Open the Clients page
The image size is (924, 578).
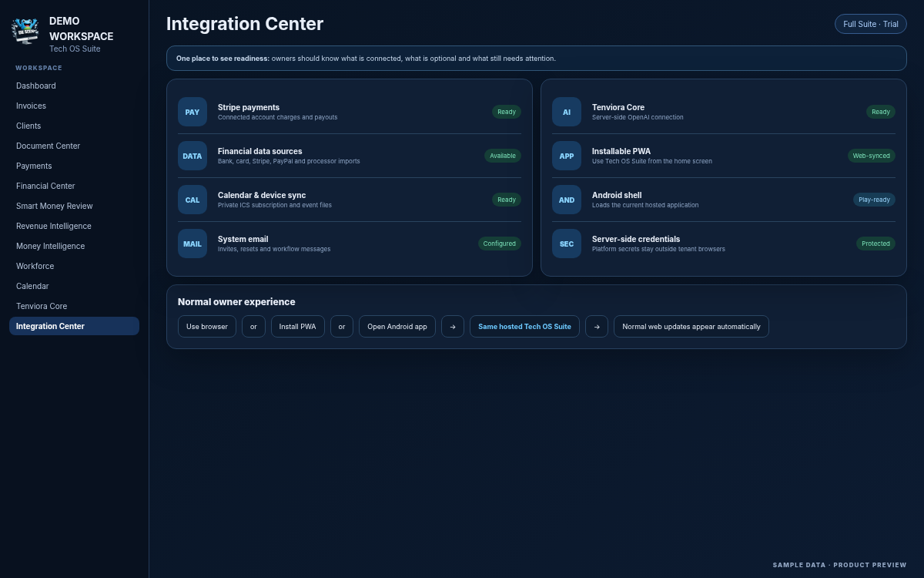[74, 126]
